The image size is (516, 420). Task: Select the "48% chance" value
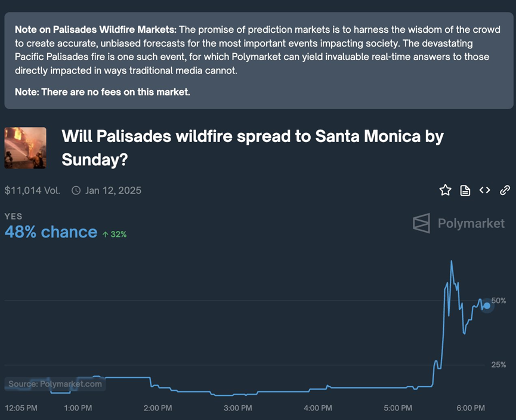51,232
